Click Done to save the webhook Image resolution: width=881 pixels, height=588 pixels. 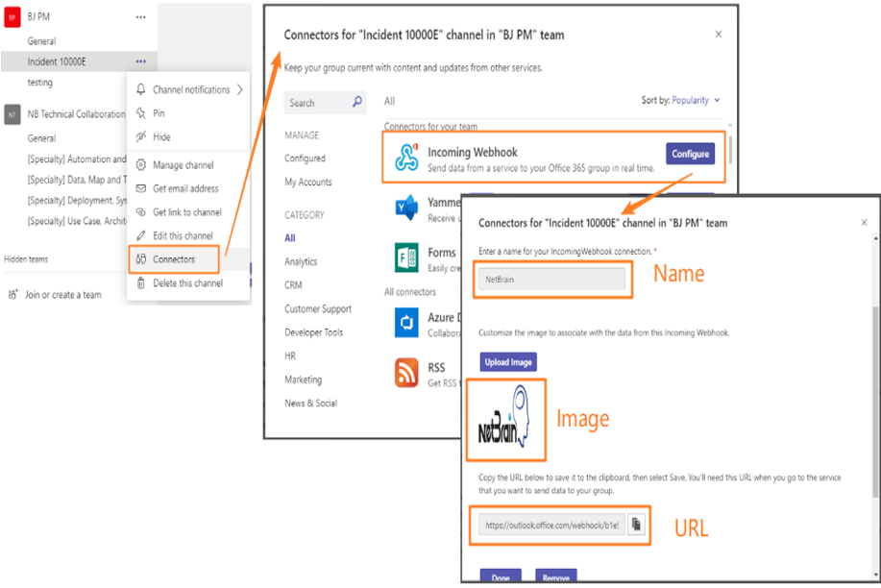tap(501, 576)
